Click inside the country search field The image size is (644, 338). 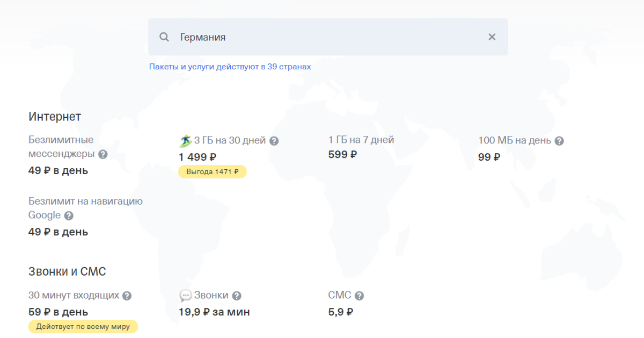(322, 37)
